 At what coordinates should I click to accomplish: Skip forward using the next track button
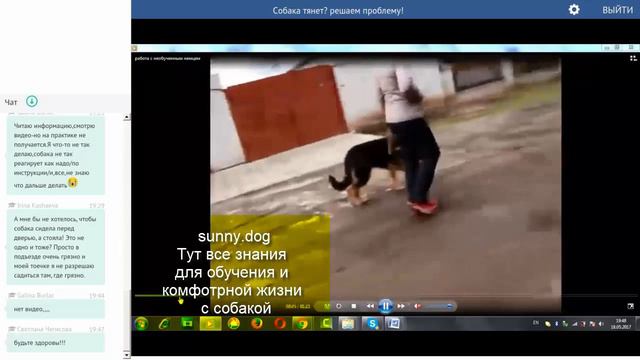pyautogui.click(x=401, y=306)
